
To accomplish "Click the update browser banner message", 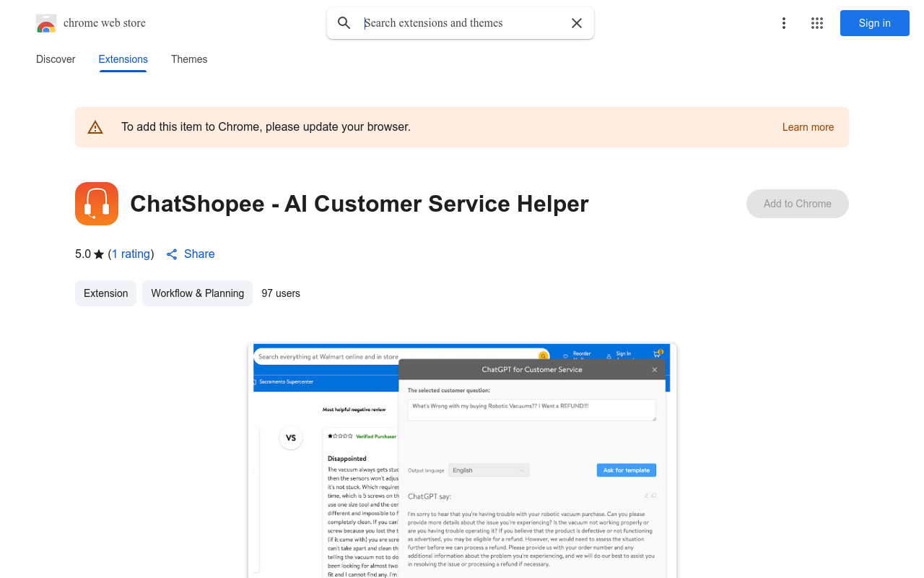I will (266, 127).
